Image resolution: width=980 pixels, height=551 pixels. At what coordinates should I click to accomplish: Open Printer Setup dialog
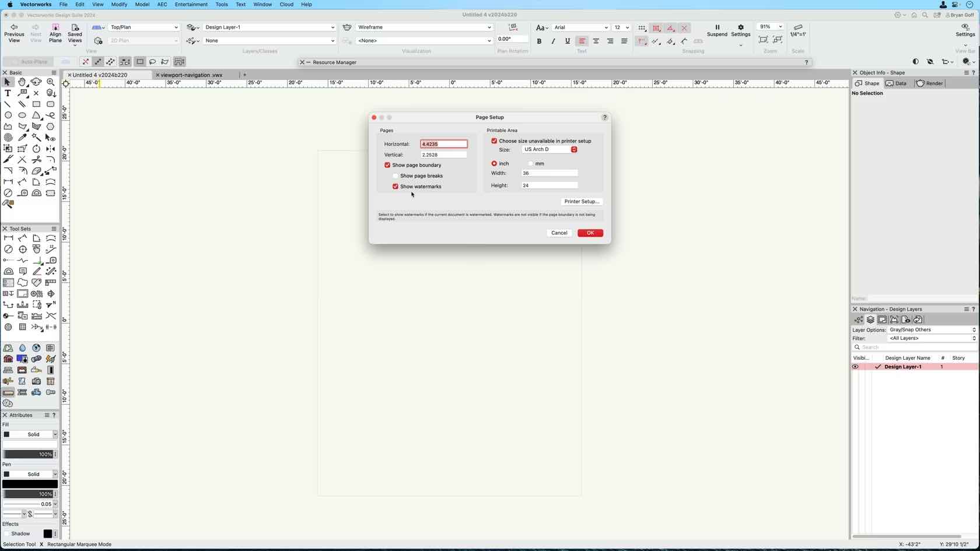tap(581, 201)
